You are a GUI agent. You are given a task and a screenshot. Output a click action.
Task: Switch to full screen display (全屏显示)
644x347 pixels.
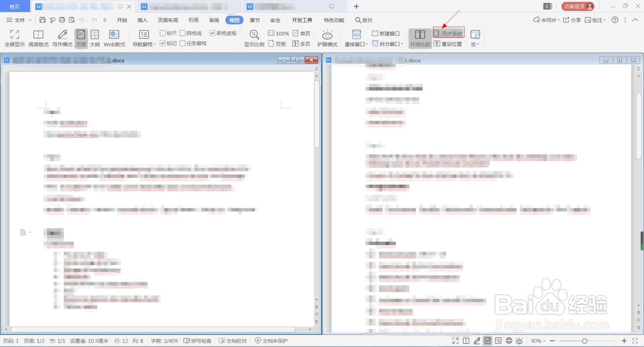click(15, 38)
